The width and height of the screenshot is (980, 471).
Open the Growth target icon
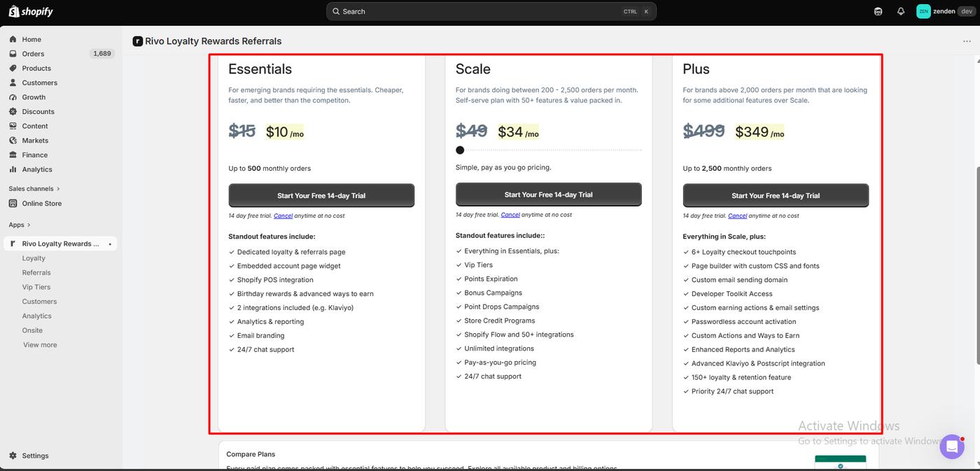point(13,97)
